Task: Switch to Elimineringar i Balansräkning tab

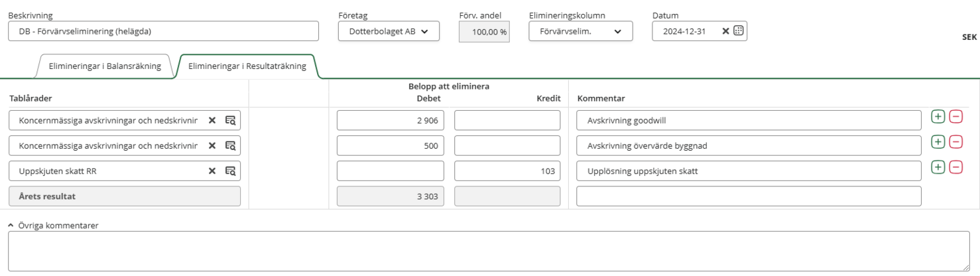Action: tap(104, 66)
